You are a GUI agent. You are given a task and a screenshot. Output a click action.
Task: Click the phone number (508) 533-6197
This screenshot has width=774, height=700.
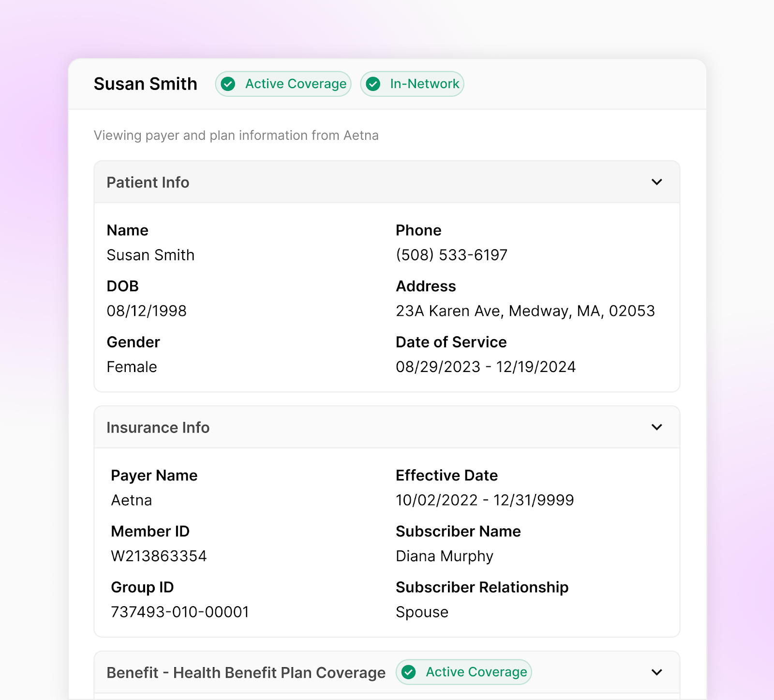click(x=451, y=255)
